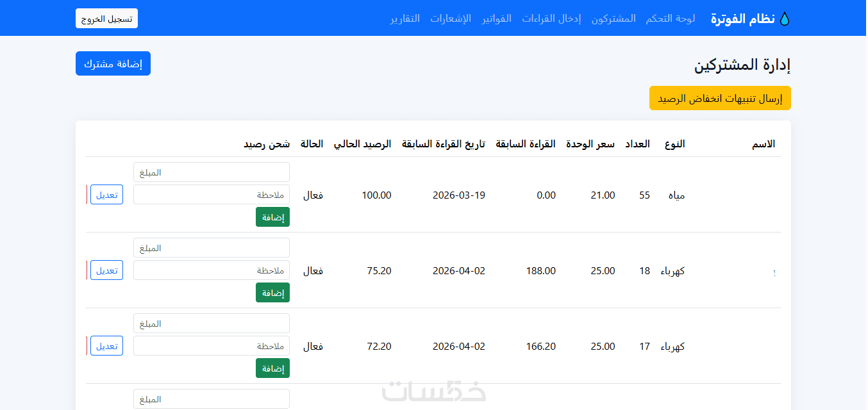
Task: Click the الحالة column header
Action: coord(312,144)
